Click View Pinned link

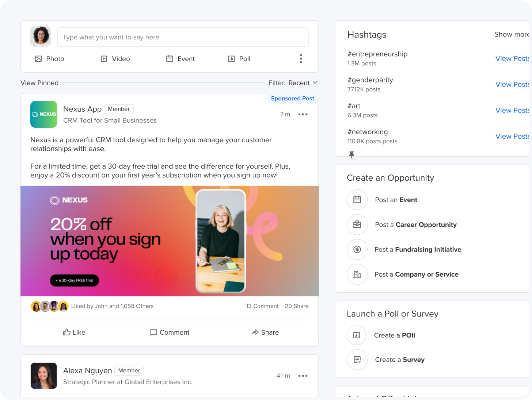tap(39, 83)
